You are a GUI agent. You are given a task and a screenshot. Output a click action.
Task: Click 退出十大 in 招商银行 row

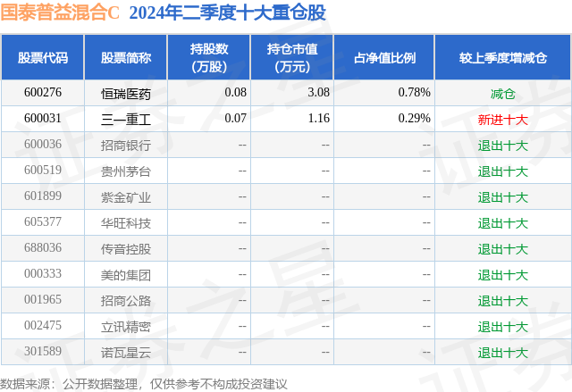503,146
